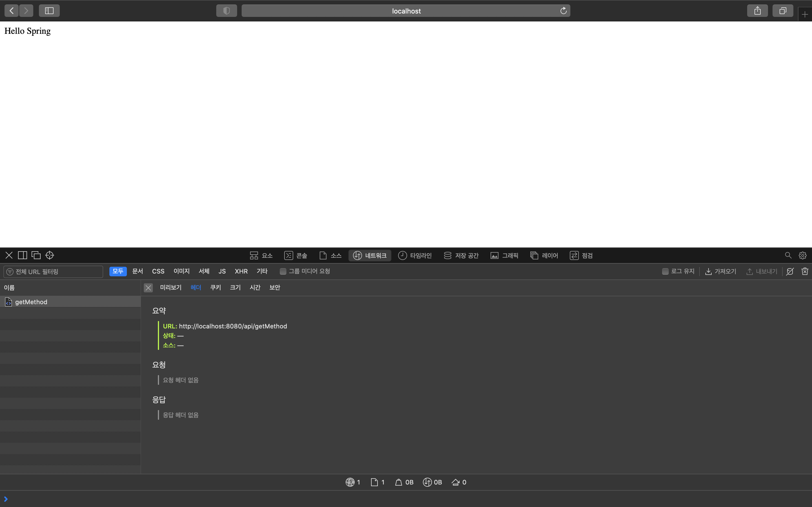
Task: Click the Safari sidebar toggle icon
Action: point(49,11)
